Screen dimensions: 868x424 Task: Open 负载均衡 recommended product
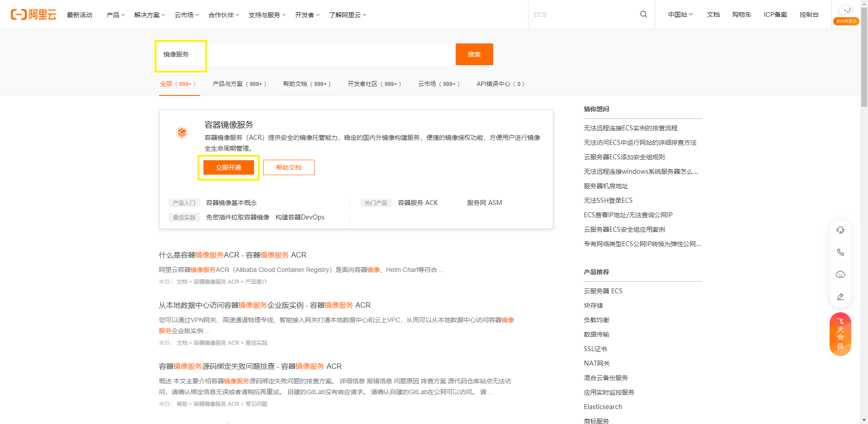tap(596, 320)
